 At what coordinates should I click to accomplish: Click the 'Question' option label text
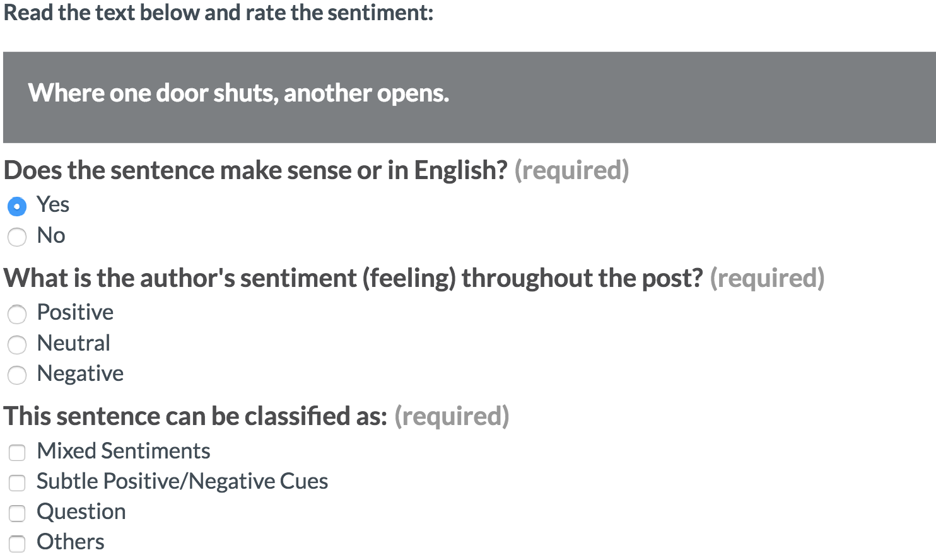pyautogui.click(x=81, y=511)
